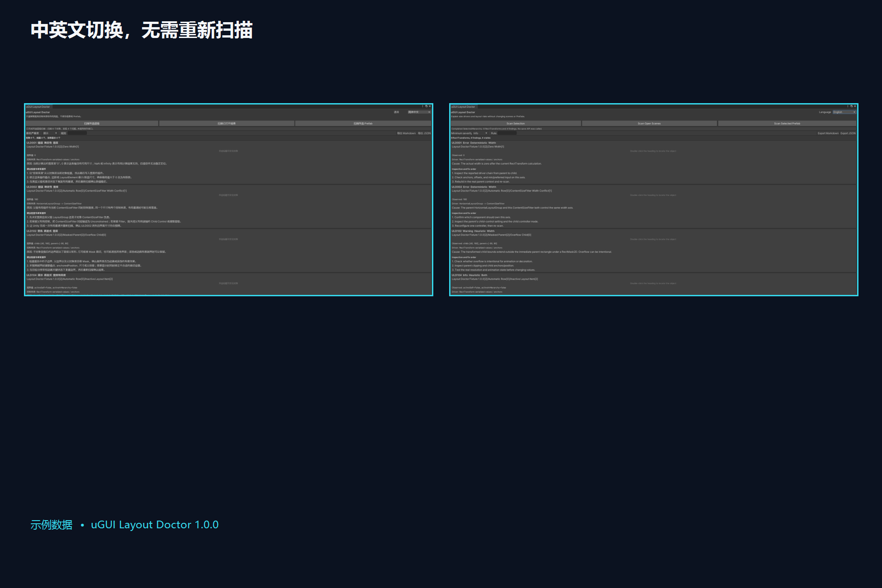This screenshot has width=882, height=588.
Task: Select the uGUI Layout Doctor tab in the English window
Action: (463, 107)
